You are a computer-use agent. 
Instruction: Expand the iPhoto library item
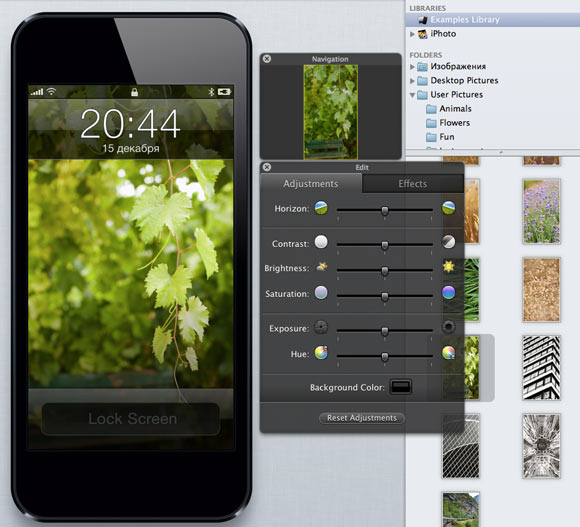(x=412, y=34)
